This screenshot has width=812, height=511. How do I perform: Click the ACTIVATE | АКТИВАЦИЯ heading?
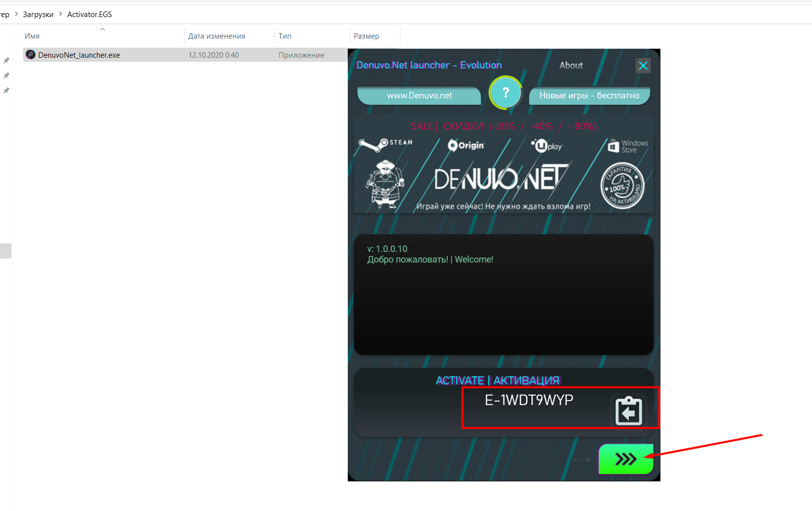(x=497, y=380)
